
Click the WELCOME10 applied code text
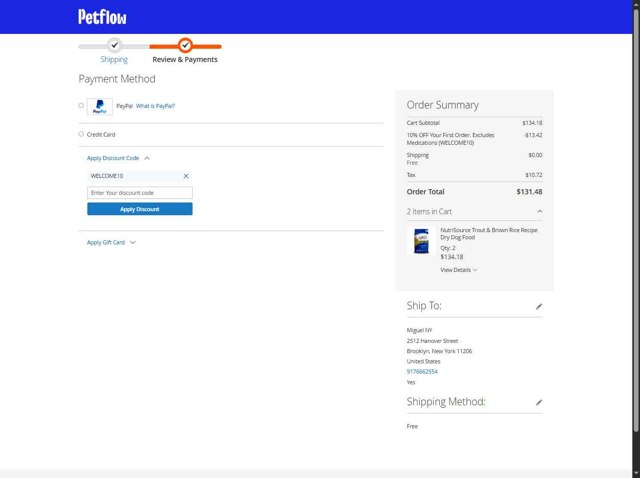click(x=107, y=176)
